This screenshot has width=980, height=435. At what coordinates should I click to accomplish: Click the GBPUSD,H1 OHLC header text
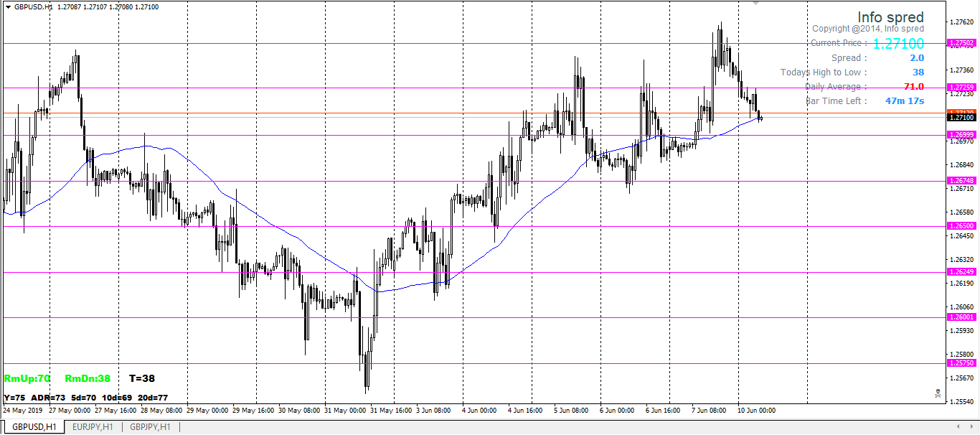(87, 6)
